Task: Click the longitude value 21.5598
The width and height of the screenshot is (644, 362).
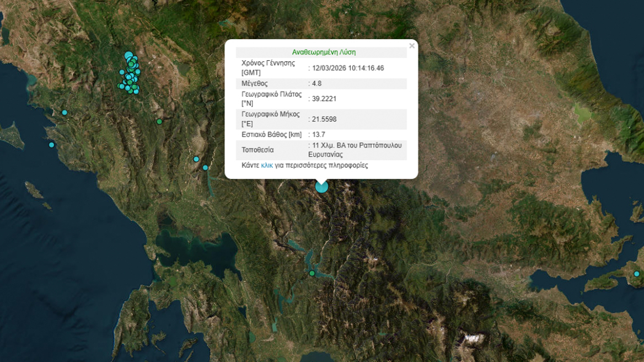Action: [x=324, y=119]
